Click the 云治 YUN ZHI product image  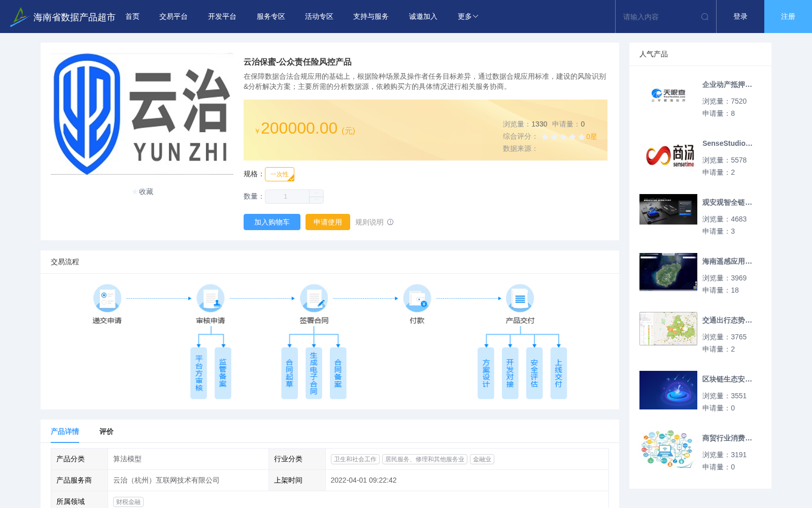pos(142,114)
